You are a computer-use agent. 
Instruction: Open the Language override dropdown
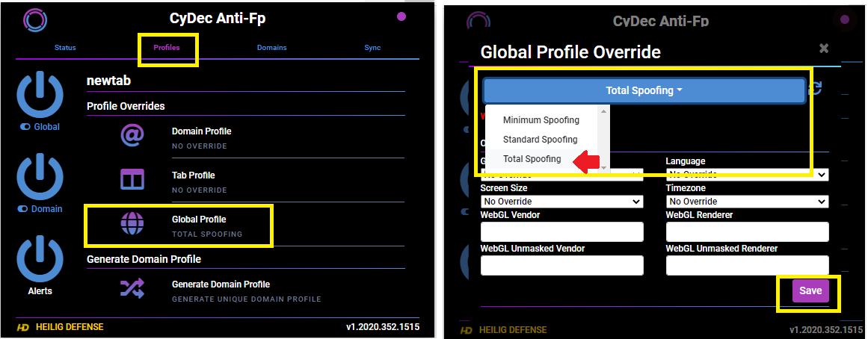[748, 175]
